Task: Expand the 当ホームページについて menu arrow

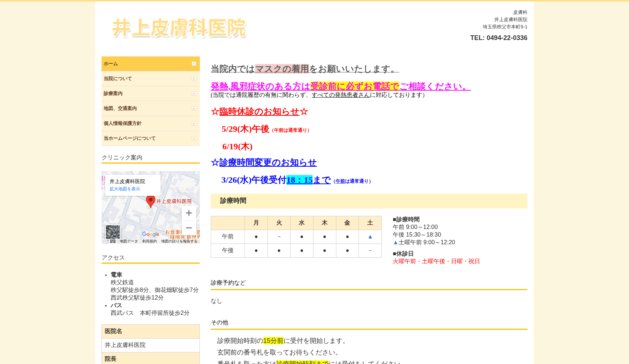Action: tap(194, 138)
